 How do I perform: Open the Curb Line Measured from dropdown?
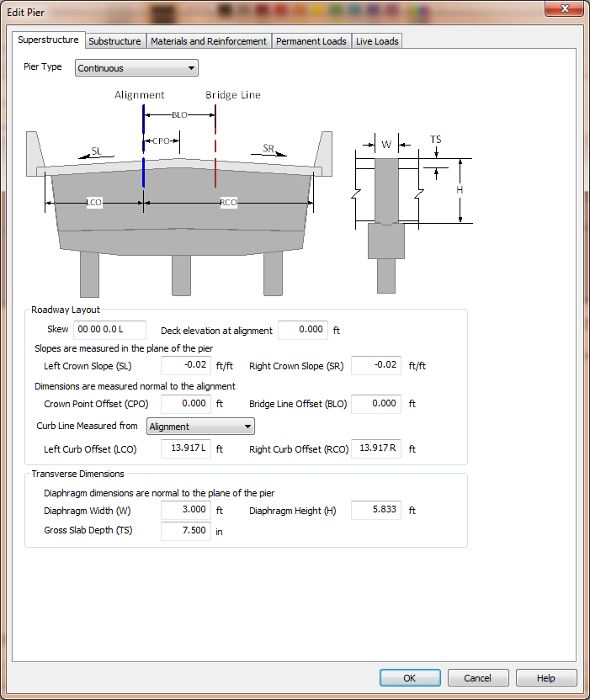(x=199, y=427)
